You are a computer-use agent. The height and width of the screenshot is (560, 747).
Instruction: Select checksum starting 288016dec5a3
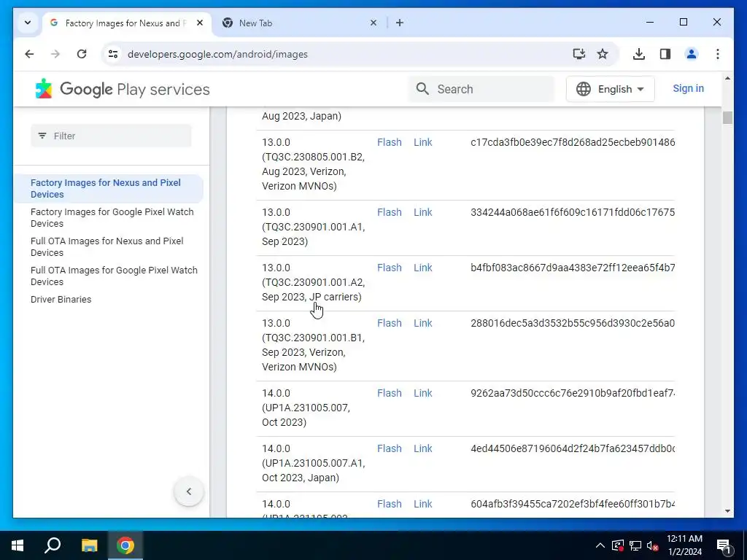click(573, 323)
